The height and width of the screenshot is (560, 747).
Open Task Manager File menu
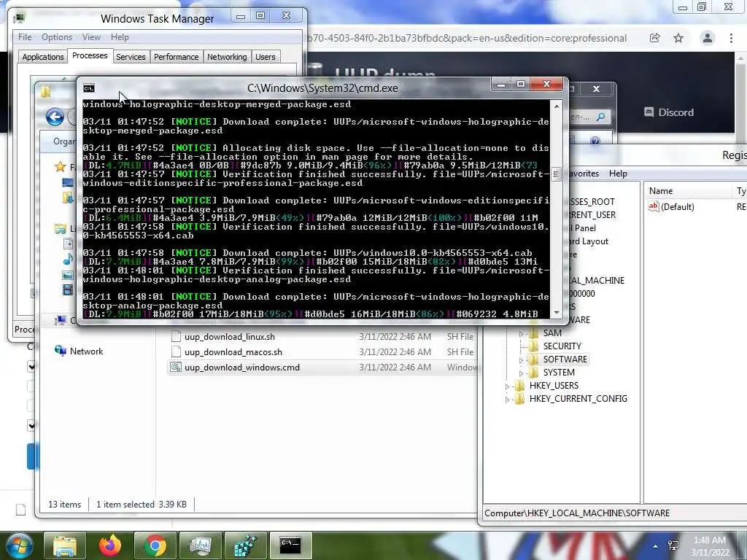(x=25, y=37)
